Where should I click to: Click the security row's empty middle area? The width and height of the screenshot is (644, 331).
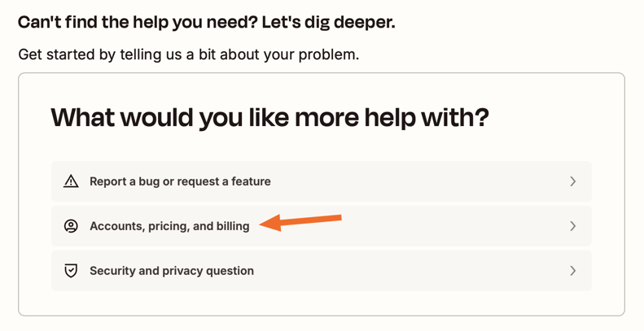pyautogui.click(x=410, y=271)
